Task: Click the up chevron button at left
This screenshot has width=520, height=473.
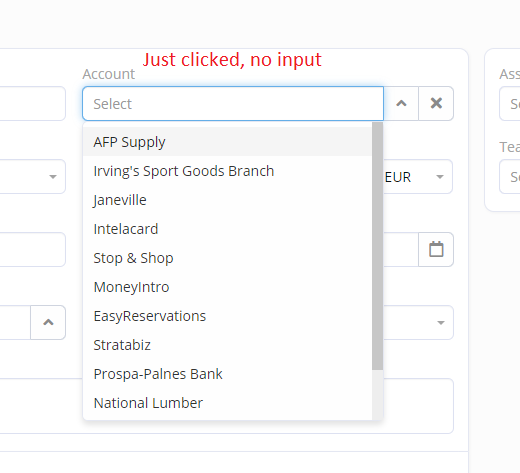Action: coord(48,322)
